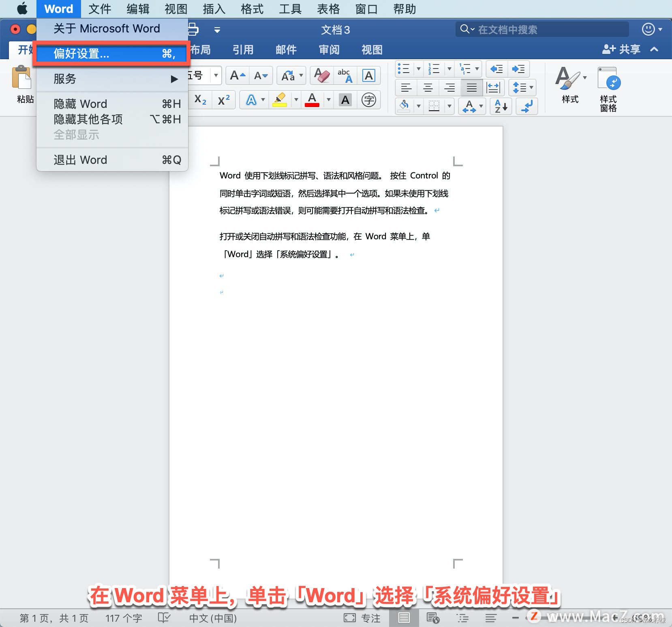Open the Styles Pane

[608, 89]
